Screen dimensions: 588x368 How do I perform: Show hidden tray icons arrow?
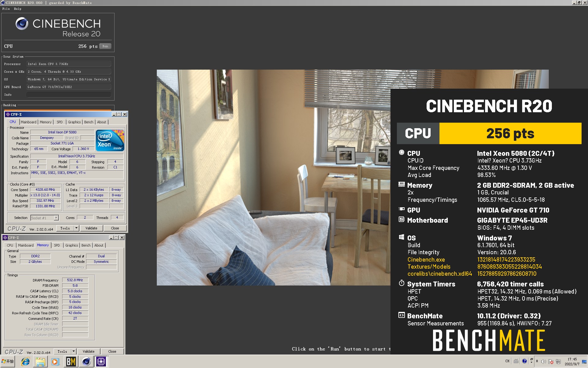pos(537,361)
